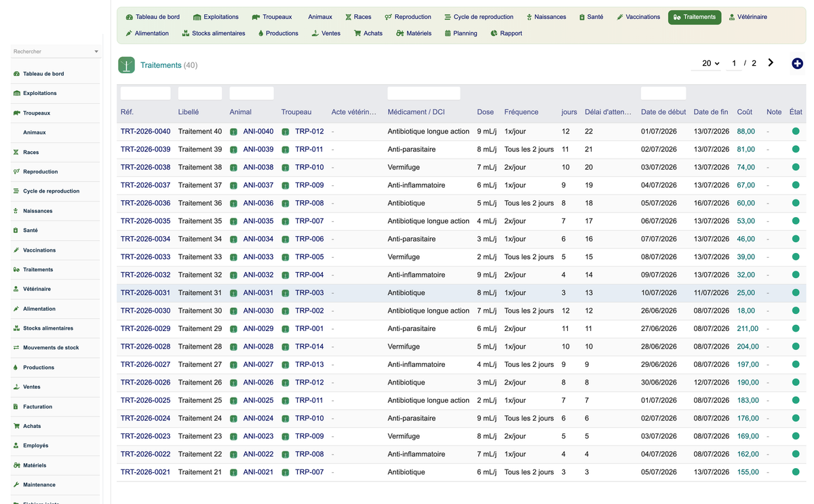Open Ventes top tab

[x=326, y=33]
